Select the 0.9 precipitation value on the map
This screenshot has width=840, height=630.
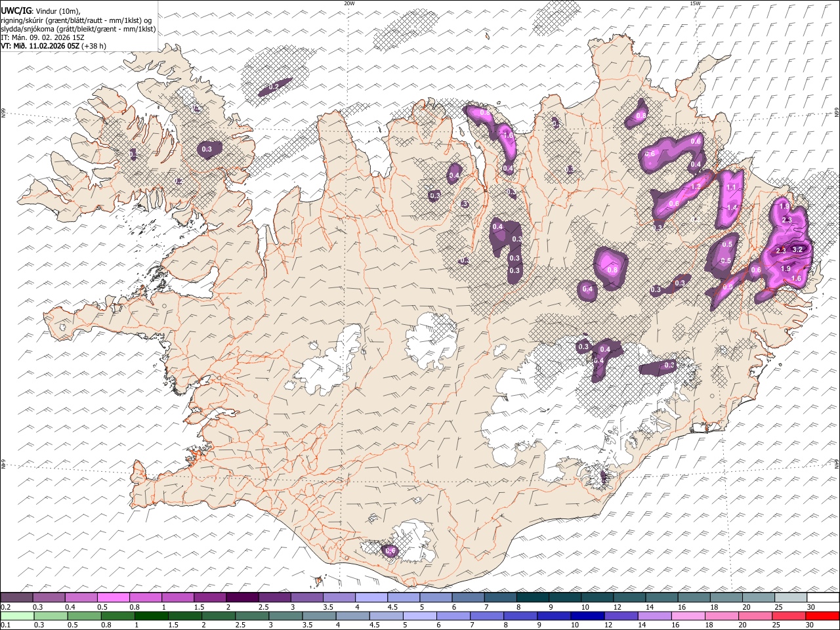(x=727, y=286)
